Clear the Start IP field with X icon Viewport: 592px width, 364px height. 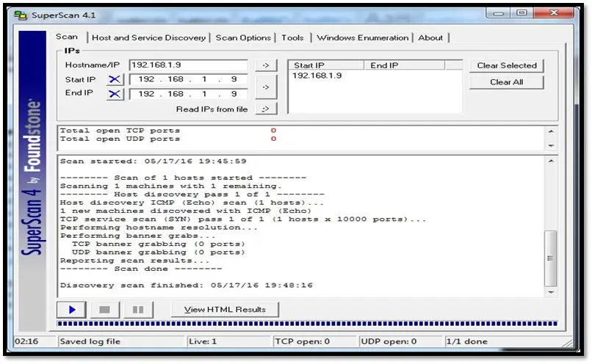115,79
